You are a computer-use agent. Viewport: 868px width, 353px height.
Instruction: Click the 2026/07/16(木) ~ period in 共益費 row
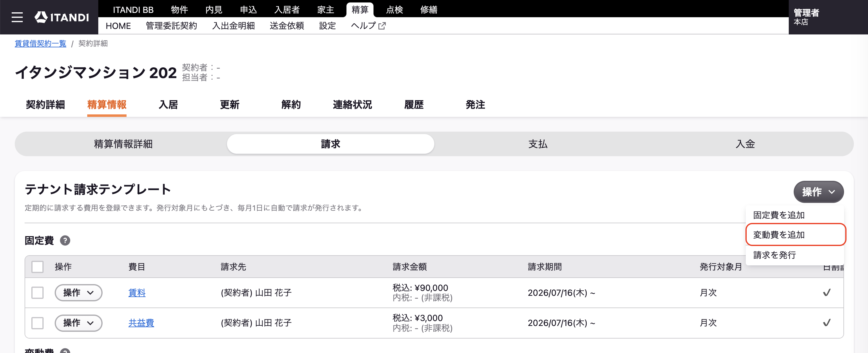pos(561,323)
